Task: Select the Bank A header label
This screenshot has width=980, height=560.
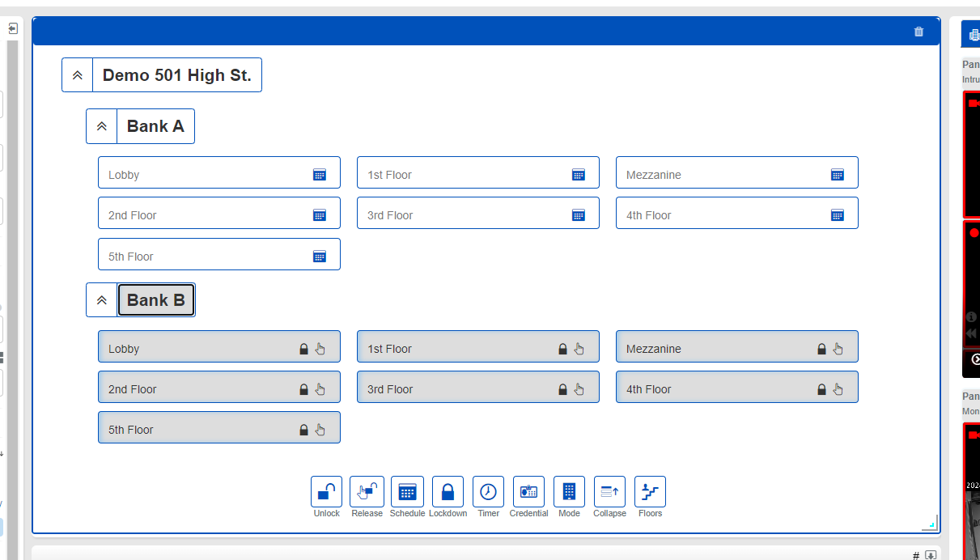Action: (155, 126)
